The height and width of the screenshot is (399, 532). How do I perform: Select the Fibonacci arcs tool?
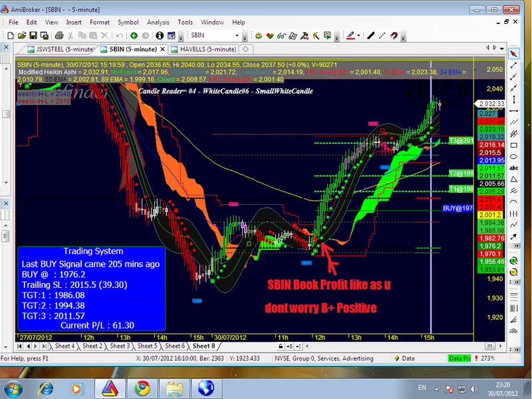tap(513, 331)
